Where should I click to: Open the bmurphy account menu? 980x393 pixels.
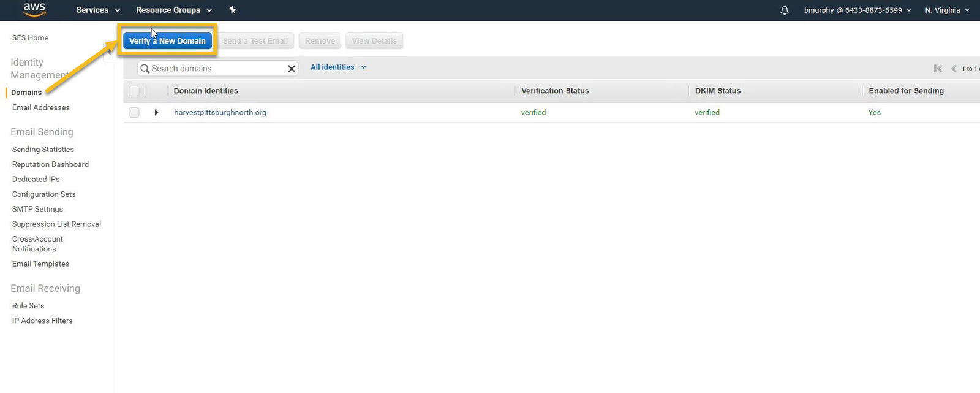[x=858, y=10]
